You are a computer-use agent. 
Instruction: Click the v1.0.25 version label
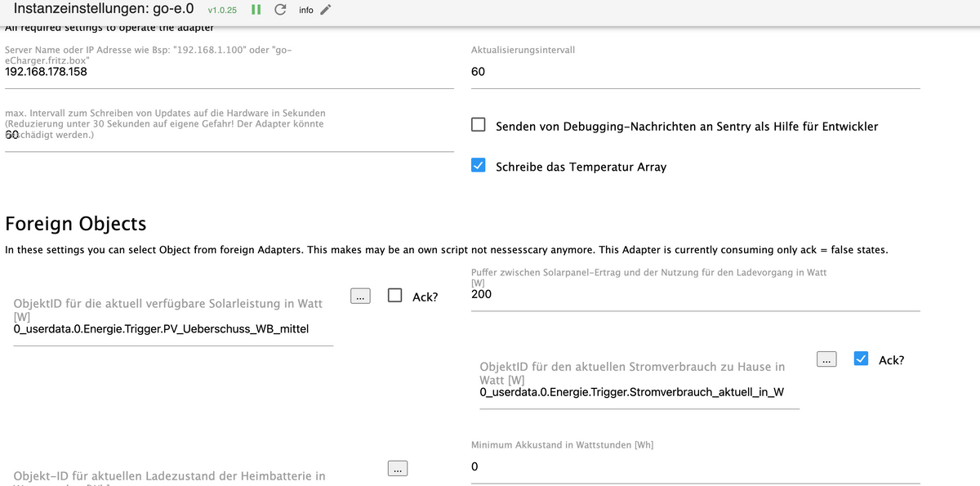pos(222,11)
